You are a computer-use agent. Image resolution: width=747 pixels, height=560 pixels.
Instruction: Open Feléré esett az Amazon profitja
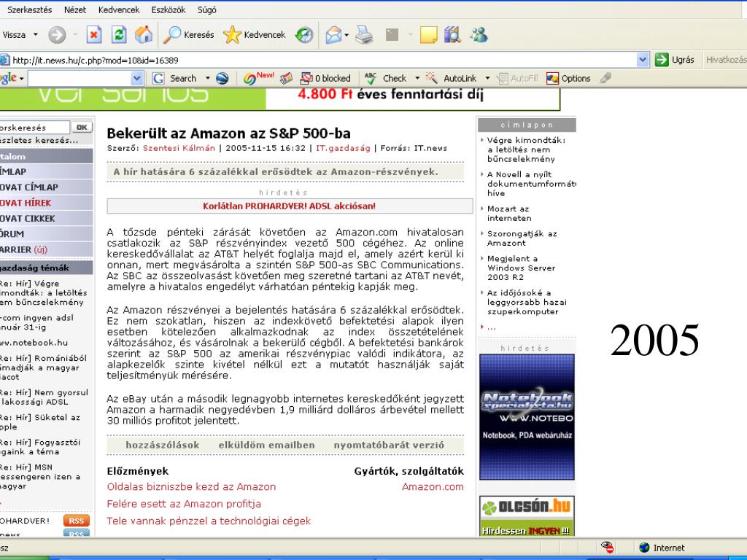(x=183, y=504)
